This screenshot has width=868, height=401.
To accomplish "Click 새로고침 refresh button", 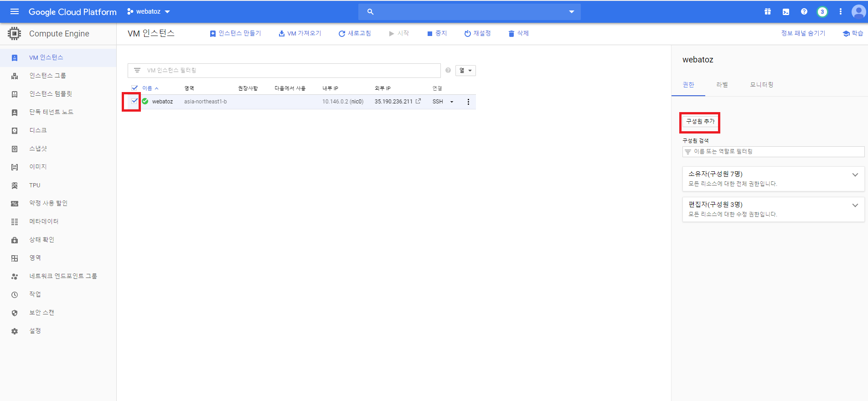I will (x=355, y=33).
